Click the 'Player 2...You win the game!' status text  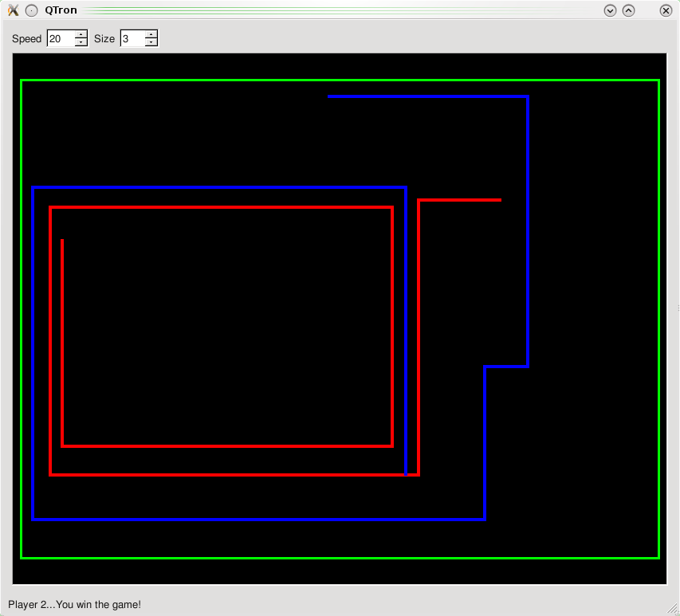[74, 604]
